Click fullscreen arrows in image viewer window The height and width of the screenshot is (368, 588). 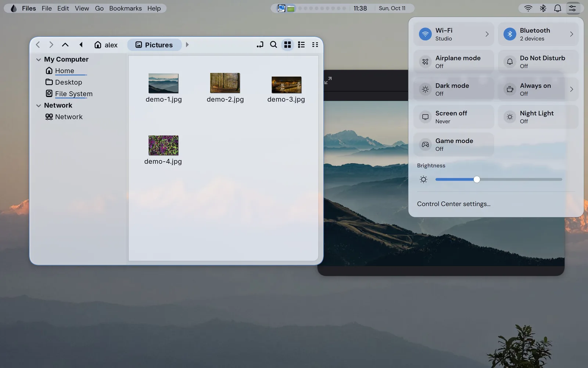point(328,80)
